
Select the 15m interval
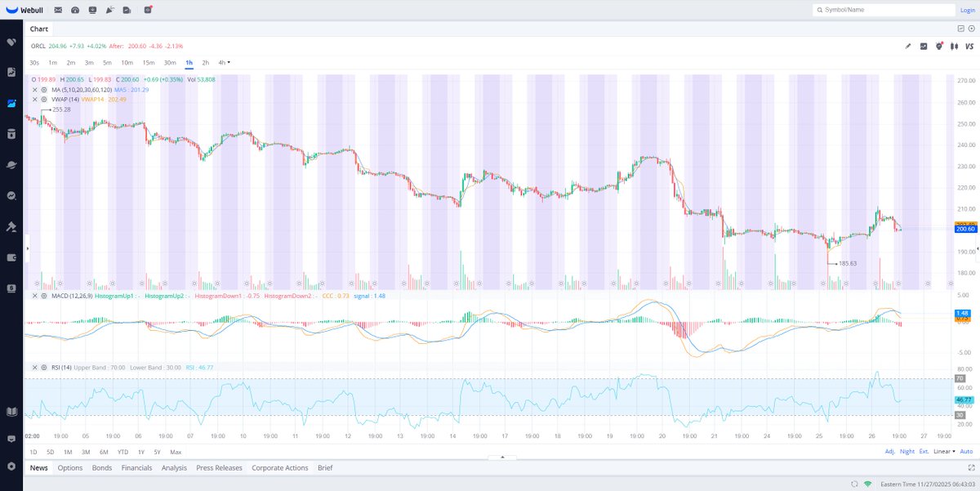coord(149,62)
